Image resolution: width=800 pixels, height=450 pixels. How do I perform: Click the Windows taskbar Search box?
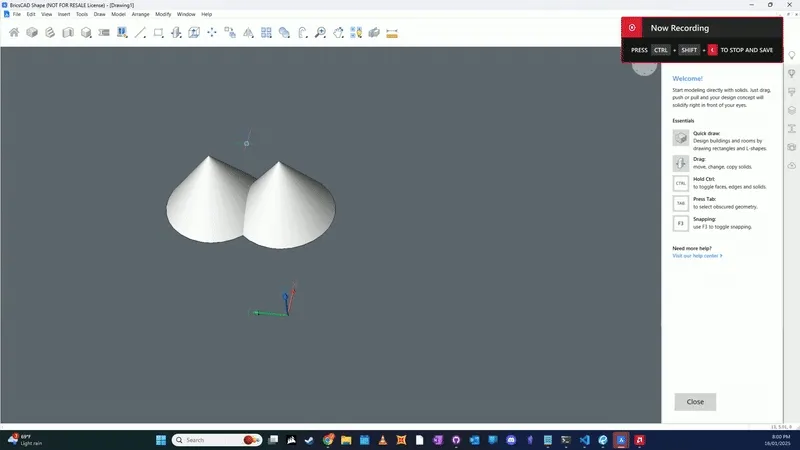(x=217, y=440)
